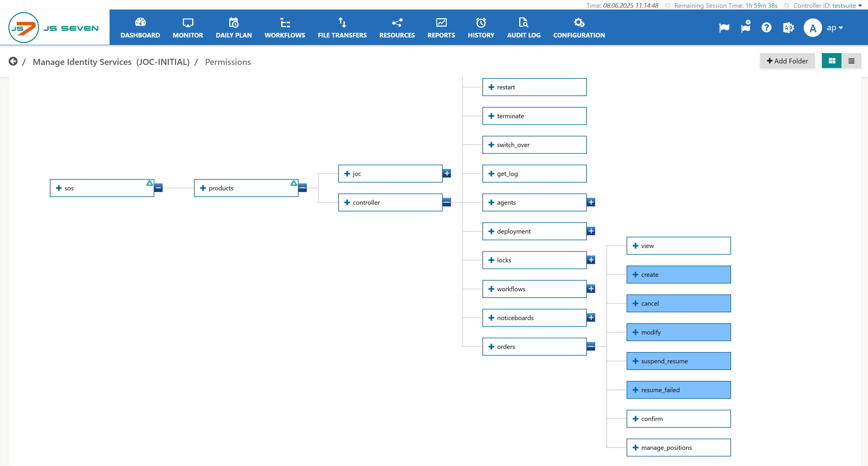The height and width of the screenshot is (466, 868).
Task: Click the plus icon on suspend_resume
Action: [x=636, y=361]
